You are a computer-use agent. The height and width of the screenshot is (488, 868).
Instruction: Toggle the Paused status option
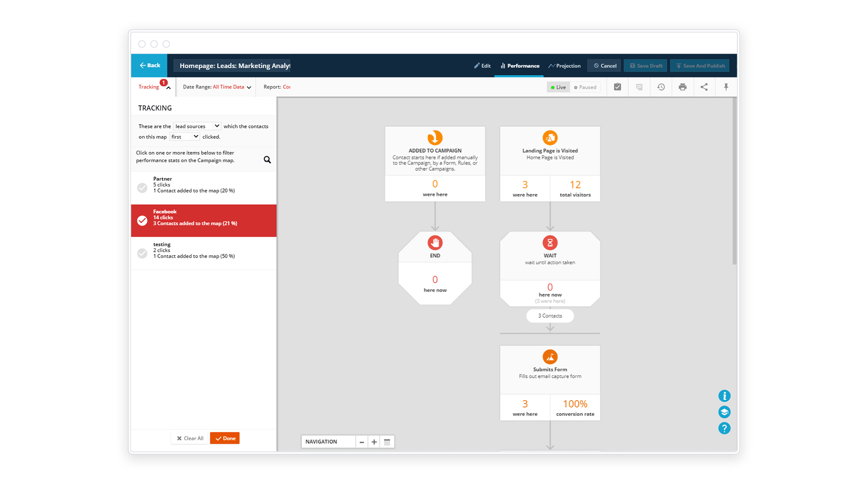tap(585, 87)
